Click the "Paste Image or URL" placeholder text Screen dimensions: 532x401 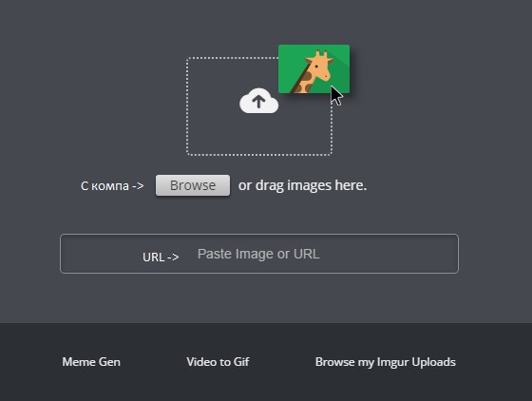click(258, 254)
